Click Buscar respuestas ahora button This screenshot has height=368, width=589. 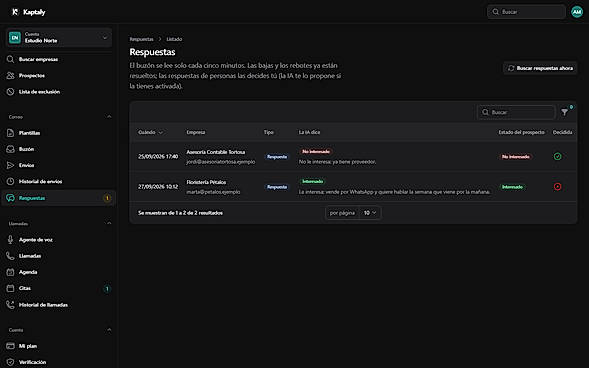pos(540,68)
